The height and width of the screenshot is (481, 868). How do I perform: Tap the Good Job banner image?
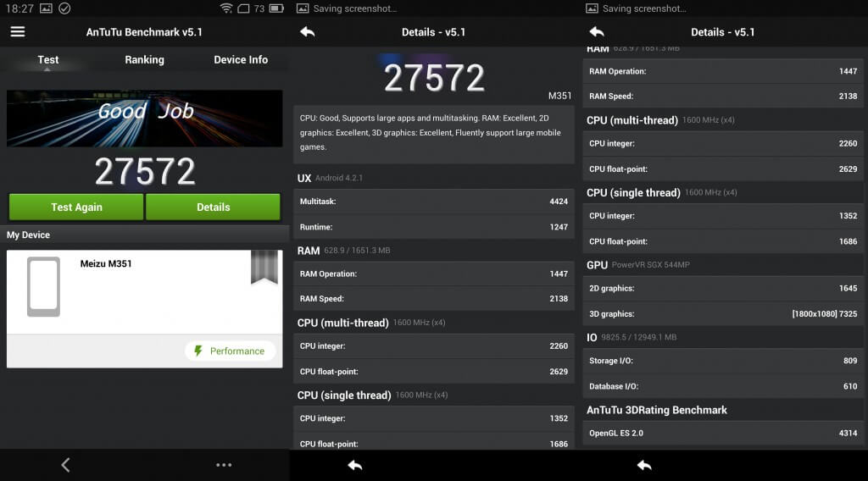coord(144,119)
